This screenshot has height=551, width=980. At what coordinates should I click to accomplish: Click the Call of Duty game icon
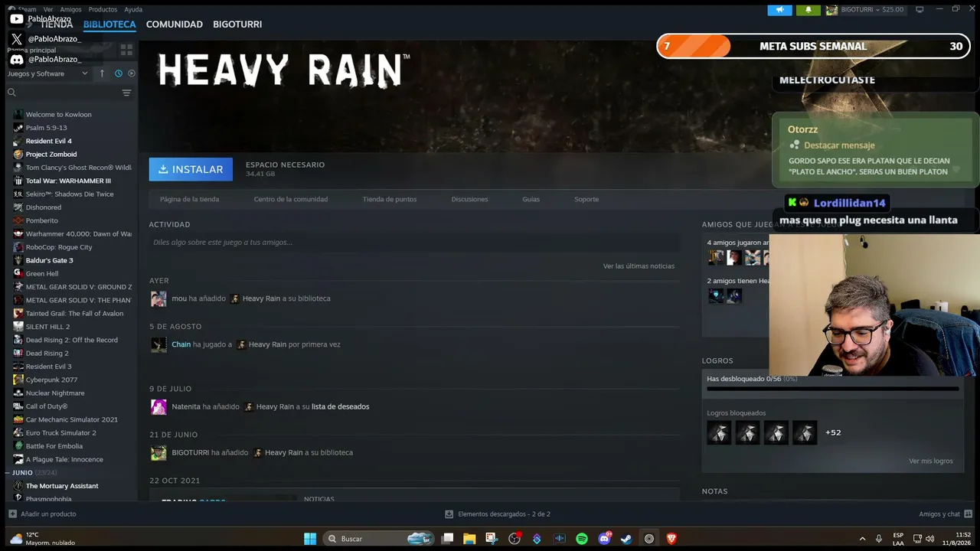18,406
